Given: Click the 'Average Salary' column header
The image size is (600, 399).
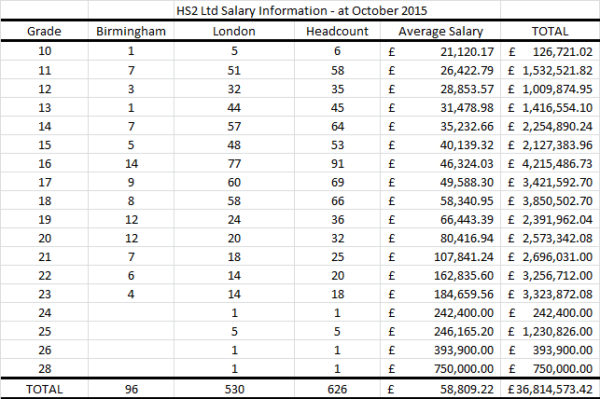Looking at the screenshot, I should point(440,31).
